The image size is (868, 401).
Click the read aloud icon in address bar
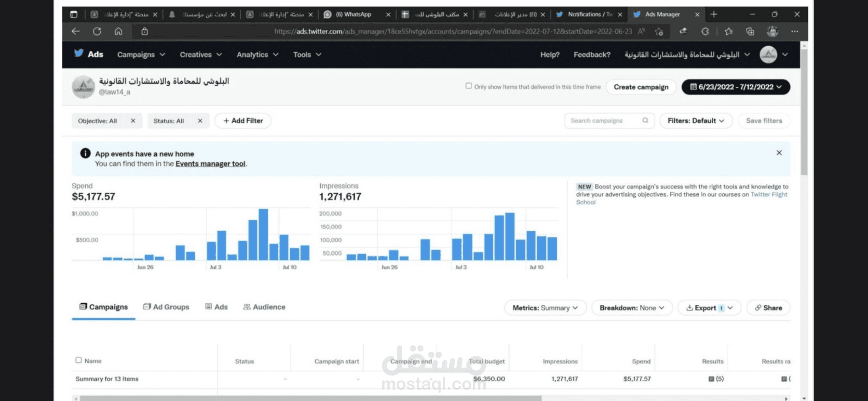pyautogui.click(x=641, y=32)
